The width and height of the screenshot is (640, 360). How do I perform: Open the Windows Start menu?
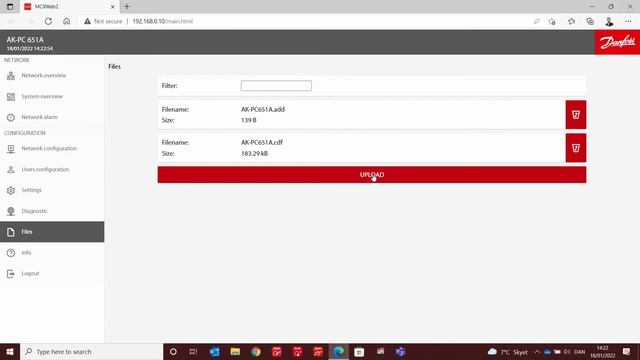(x=10, y=351)
